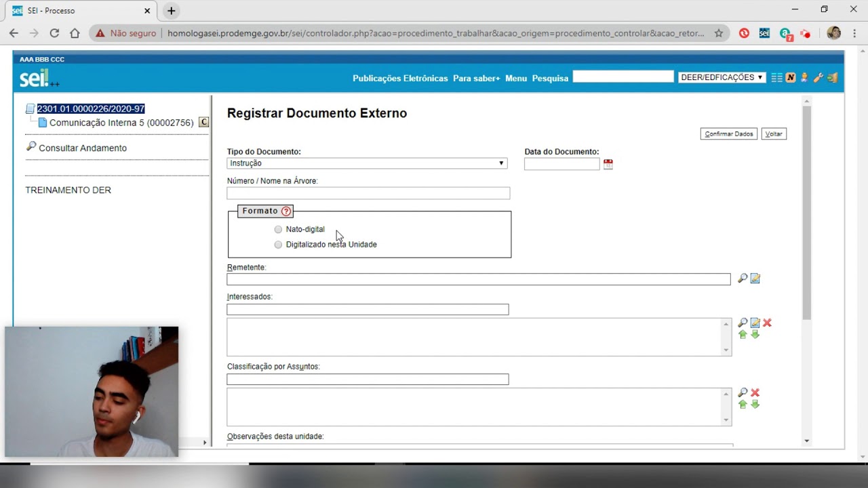Click the Assuntos list scroll down arrow
868x488 pixels.
pyautogui.click(x=727, y=420)
